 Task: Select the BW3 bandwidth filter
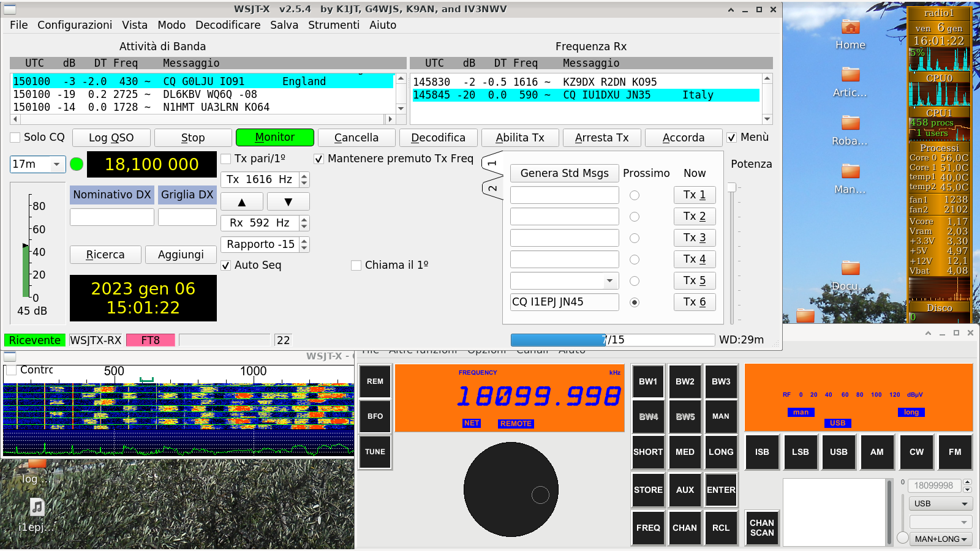pos(721,381)
